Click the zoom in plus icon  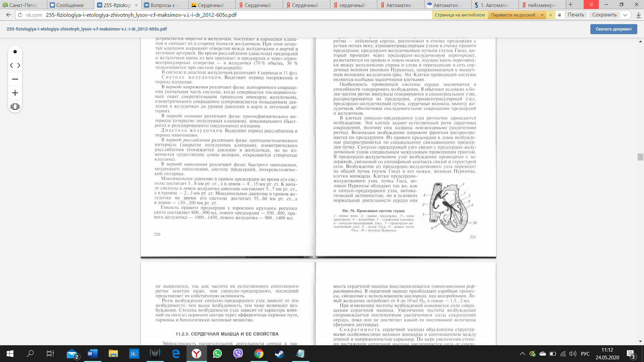pyautogui.click(x=15, y=93)
